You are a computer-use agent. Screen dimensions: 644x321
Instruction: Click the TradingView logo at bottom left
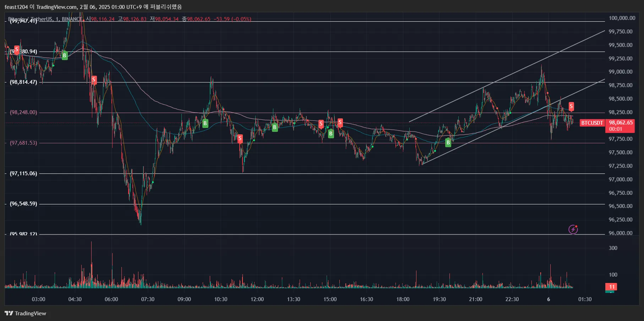(x=25, y=313)
